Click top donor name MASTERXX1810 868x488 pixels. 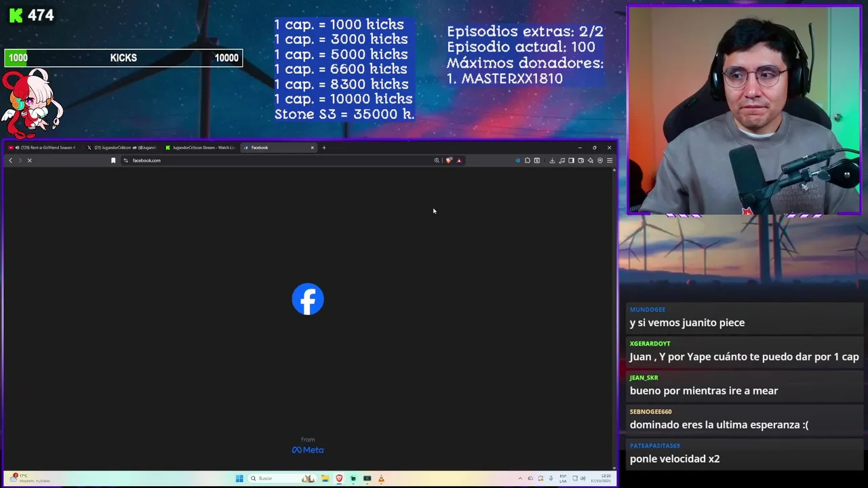click(x=512, y=79)
